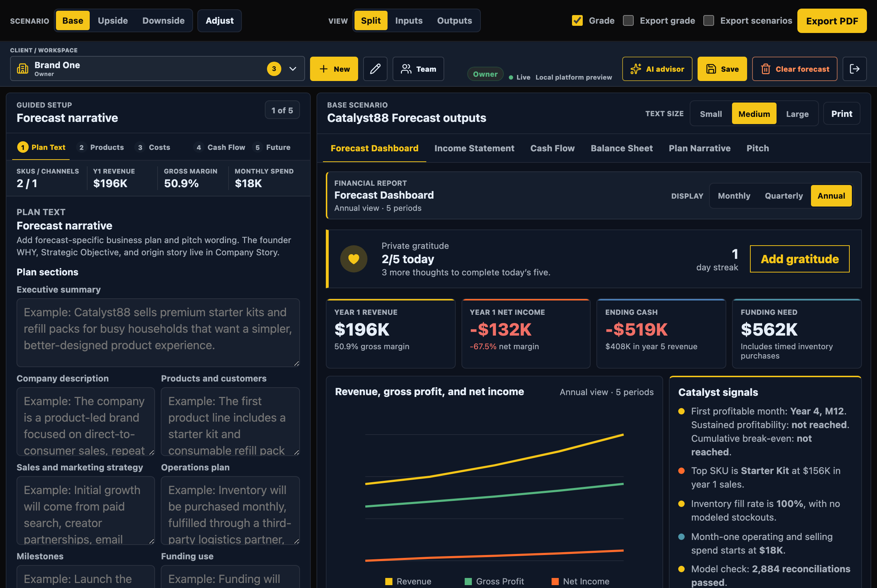Click the building icon beside Brand One
Image resolution: width=877 pixels, height=588 pixels.
click(23, 68)
